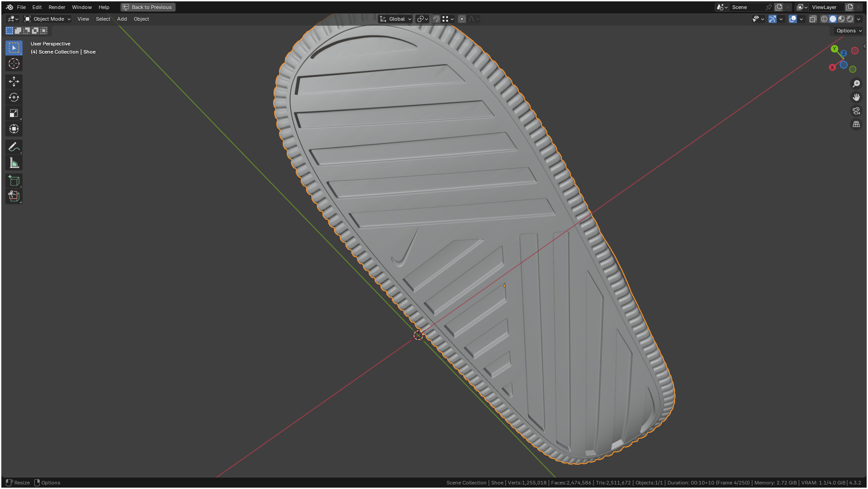Expand the sidebar with the arrow below the Options button

864,46
